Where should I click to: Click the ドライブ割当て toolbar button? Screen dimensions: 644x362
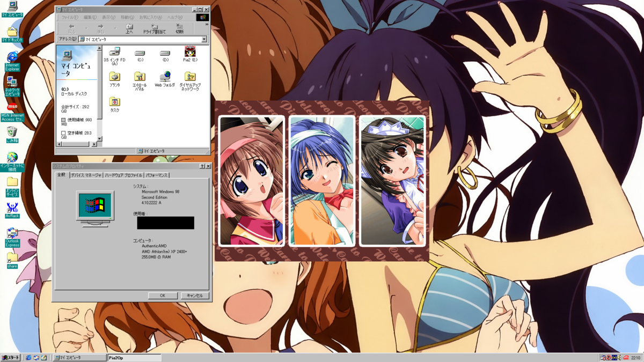(x=155, y=28)
